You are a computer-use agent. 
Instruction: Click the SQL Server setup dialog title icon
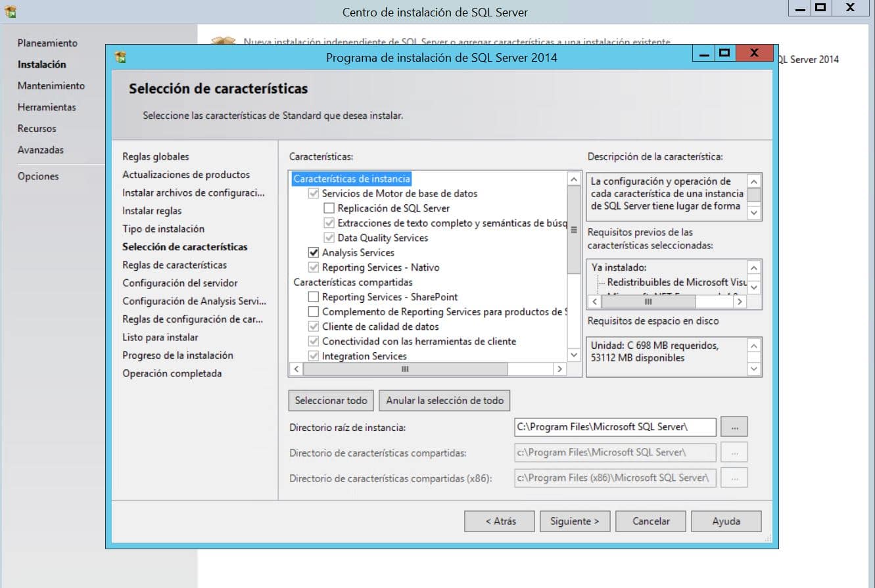pos(120,57)
